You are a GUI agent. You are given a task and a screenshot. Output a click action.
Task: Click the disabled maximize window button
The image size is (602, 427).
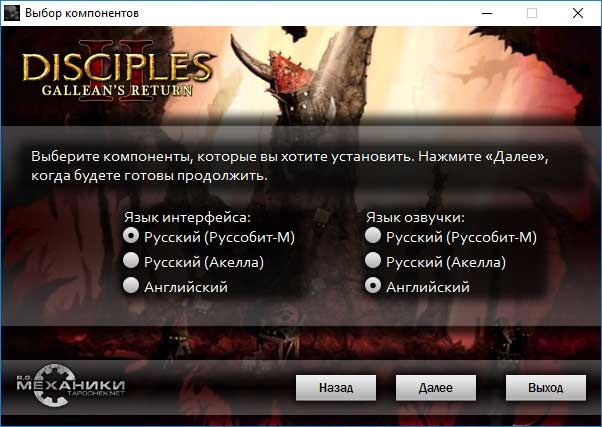pos(532,13)
